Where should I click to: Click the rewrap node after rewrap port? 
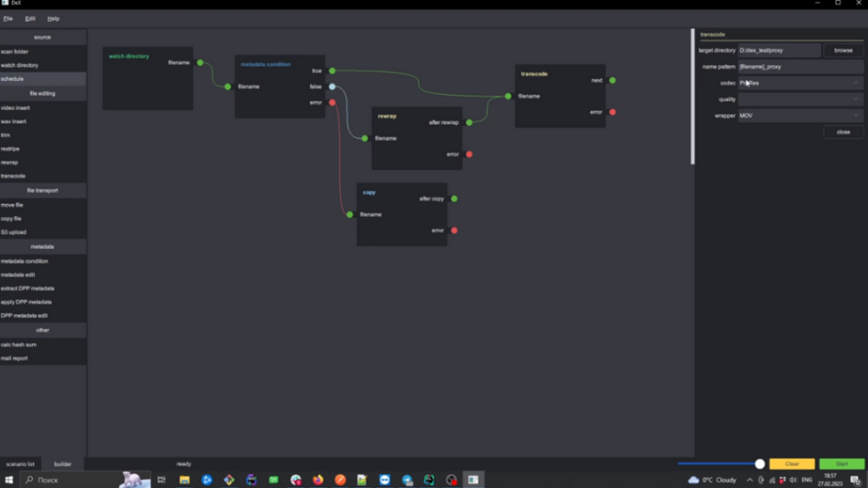(470, 123)
